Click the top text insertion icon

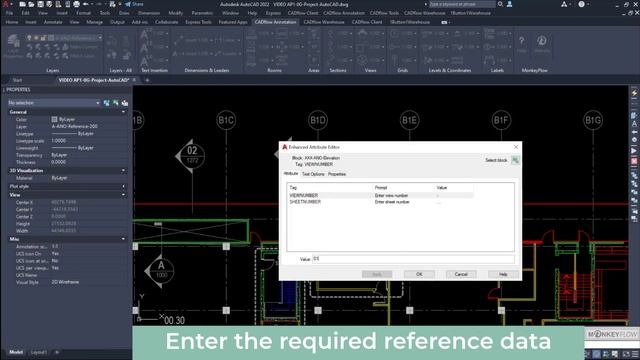pyautogui.click(x=144, y=34)
